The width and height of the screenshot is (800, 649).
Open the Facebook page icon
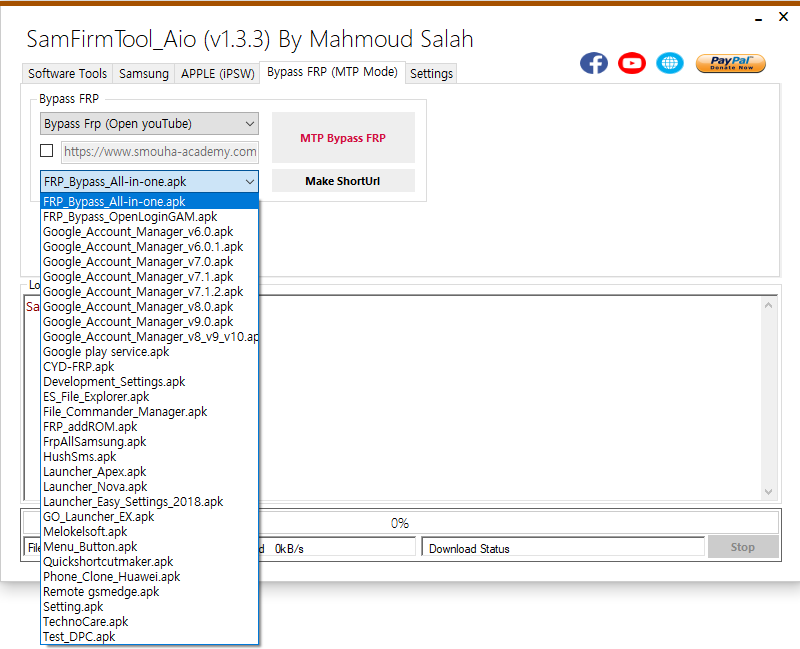click(594, 62)
